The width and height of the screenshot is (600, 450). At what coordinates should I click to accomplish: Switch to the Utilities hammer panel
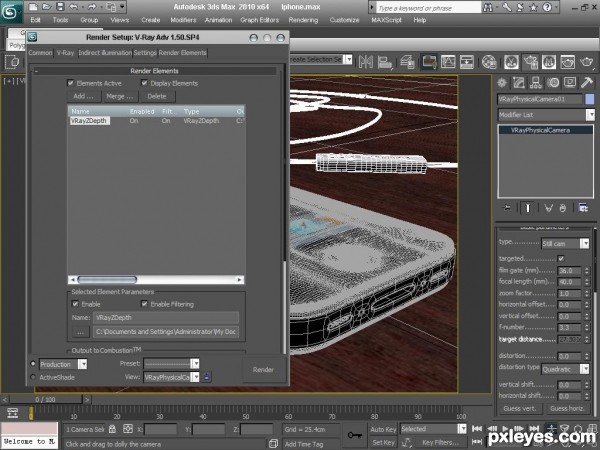click(x=587, y=83)
